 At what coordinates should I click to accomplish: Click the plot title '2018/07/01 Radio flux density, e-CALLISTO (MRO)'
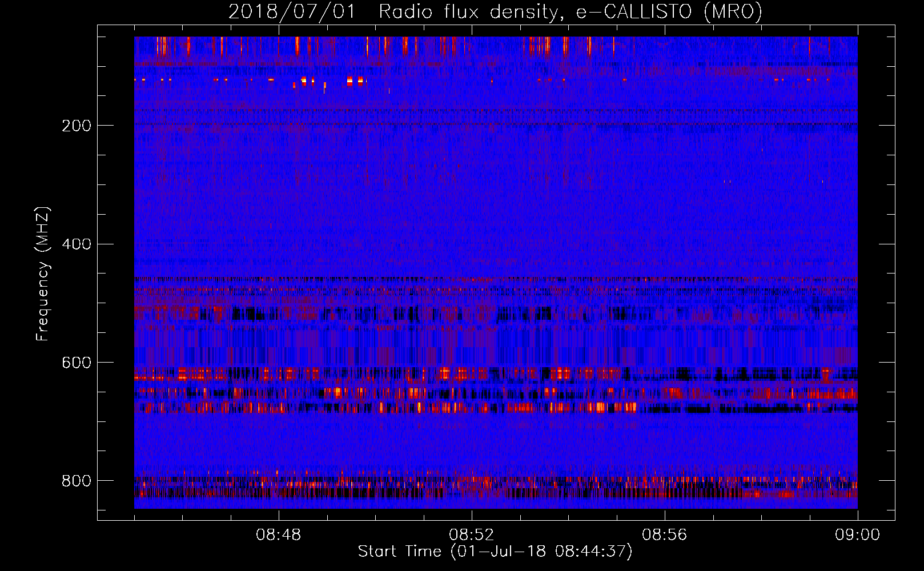tap(495, 12)
